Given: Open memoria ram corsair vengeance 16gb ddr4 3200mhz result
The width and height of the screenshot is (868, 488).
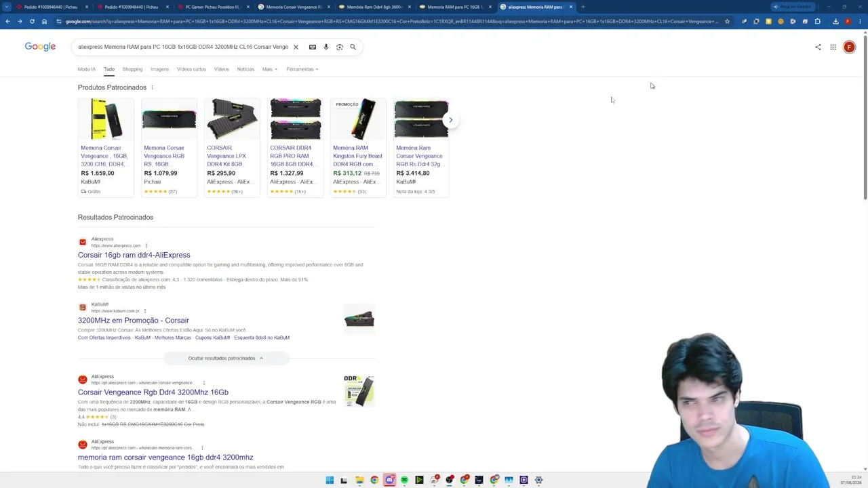Looking at the screenshot, I should tap(165, 457).
